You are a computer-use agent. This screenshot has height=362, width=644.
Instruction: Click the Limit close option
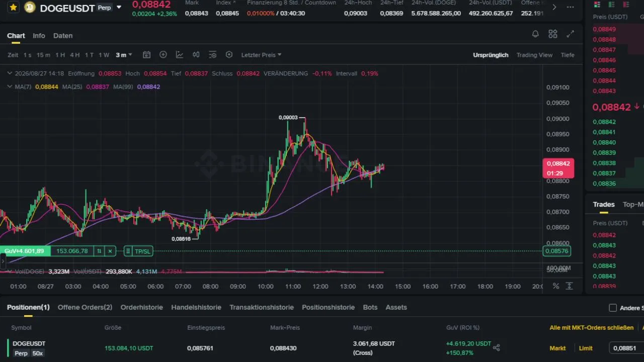(586, 348)
